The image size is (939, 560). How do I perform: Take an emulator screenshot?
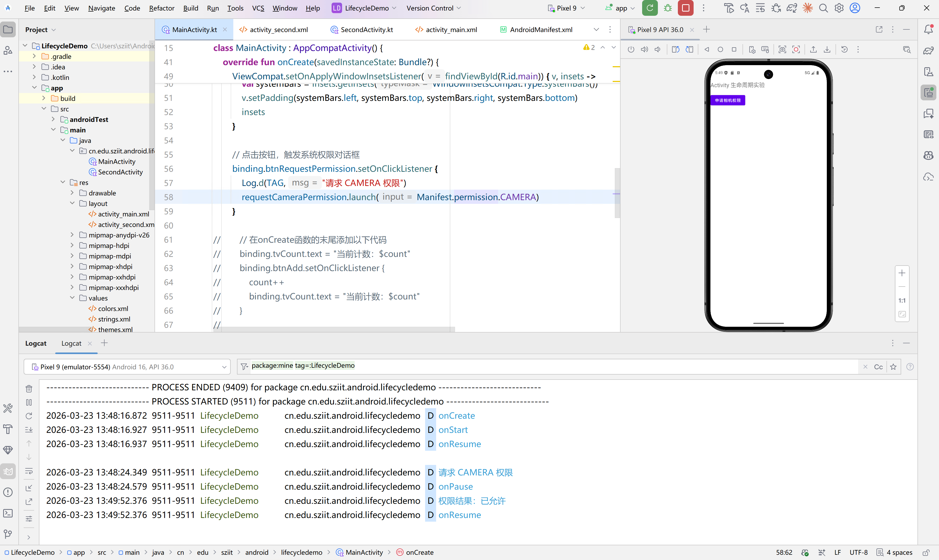click(782, 49)
